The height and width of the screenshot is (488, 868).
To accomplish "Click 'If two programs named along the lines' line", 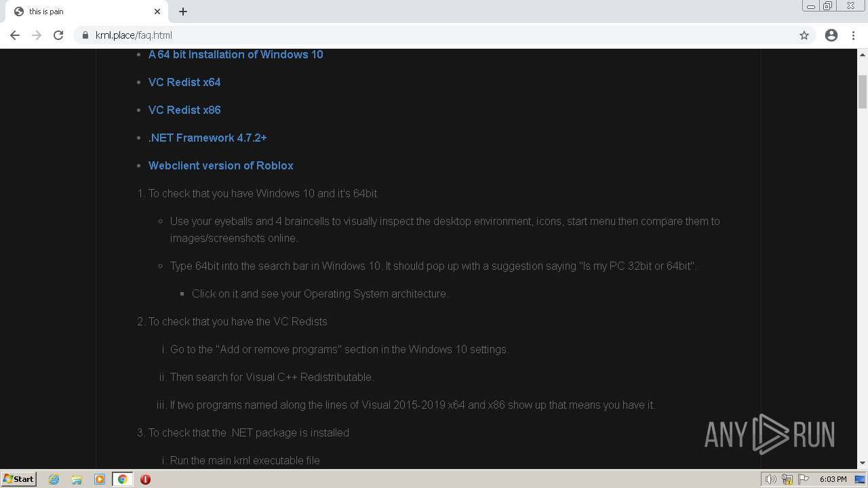I will pyautogui.click(x=412, y=405).
